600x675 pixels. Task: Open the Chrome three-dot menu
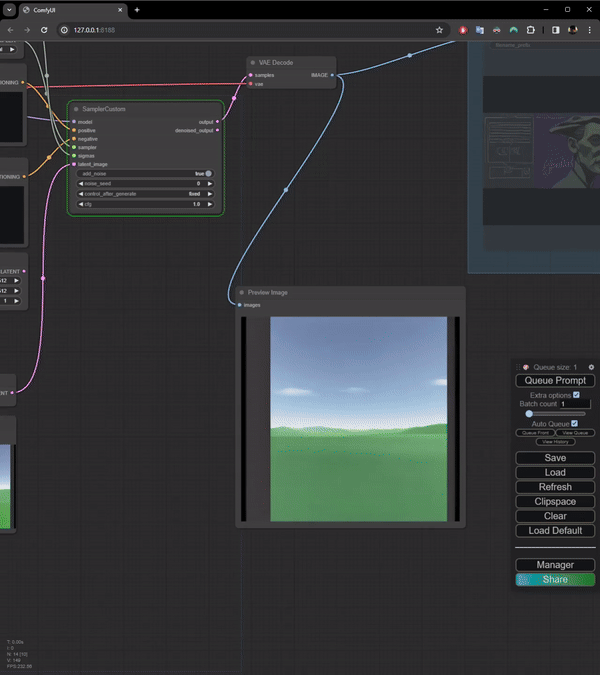(589, 30)
